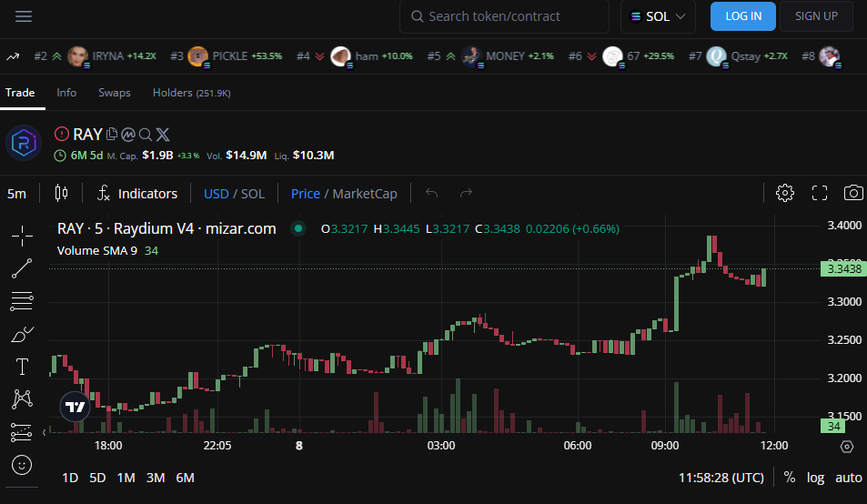Take a chart snapshot with the camera
867x504 pixels.
[853, 193]
